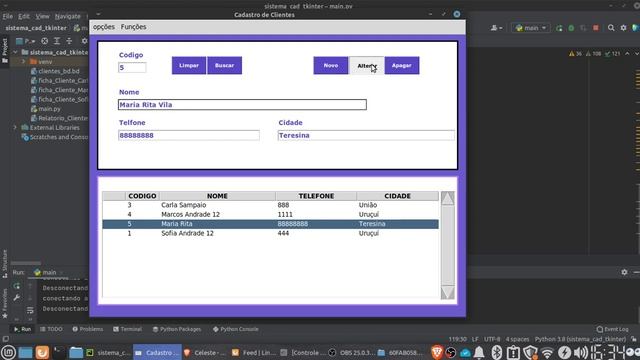Click the rerun icon in Run panel
This screenshot has height=360, width=640.
[x=16, y=287]
